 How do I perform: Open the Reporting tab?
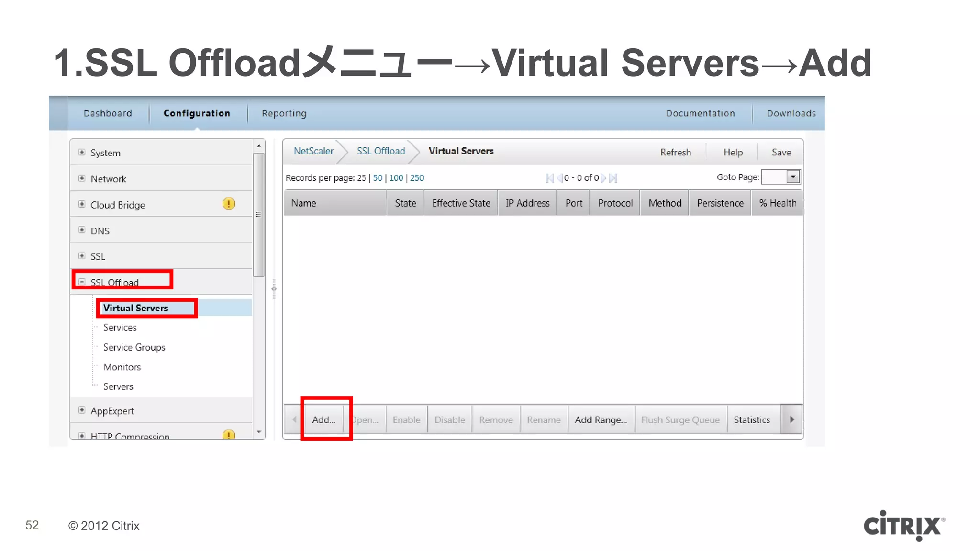tap(284, 113)
